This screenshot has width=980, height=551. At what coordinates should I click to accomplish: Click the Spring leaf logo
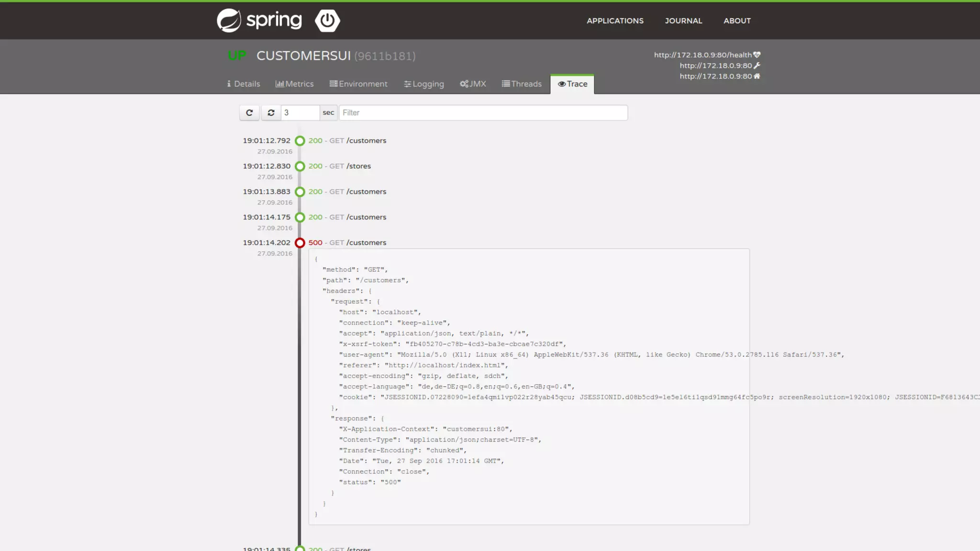[229, 21]
